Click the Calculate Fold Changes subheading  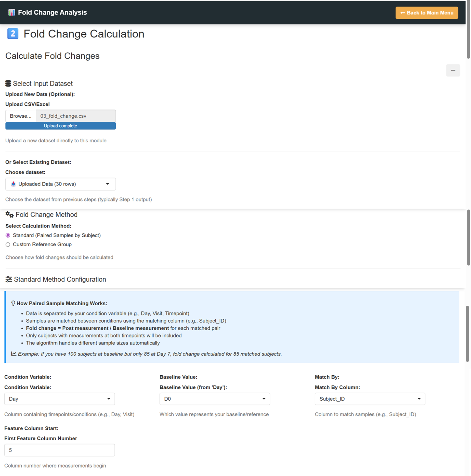52,56
